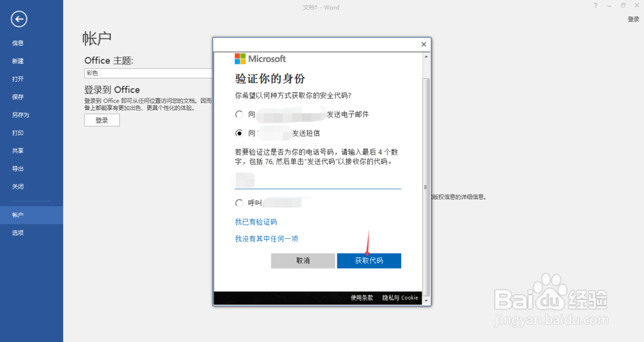Open the 我已有验证码 link
Image resolution: width=644 pixels, height=342 pixels.
(x=256, y=222)
